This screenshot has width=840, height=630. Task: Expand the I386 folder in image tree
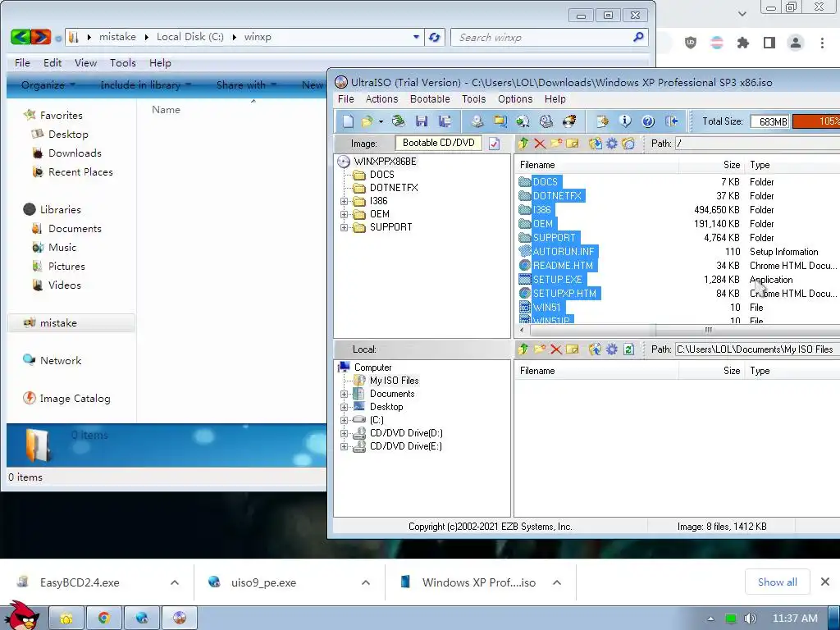[x=344, y=202]
